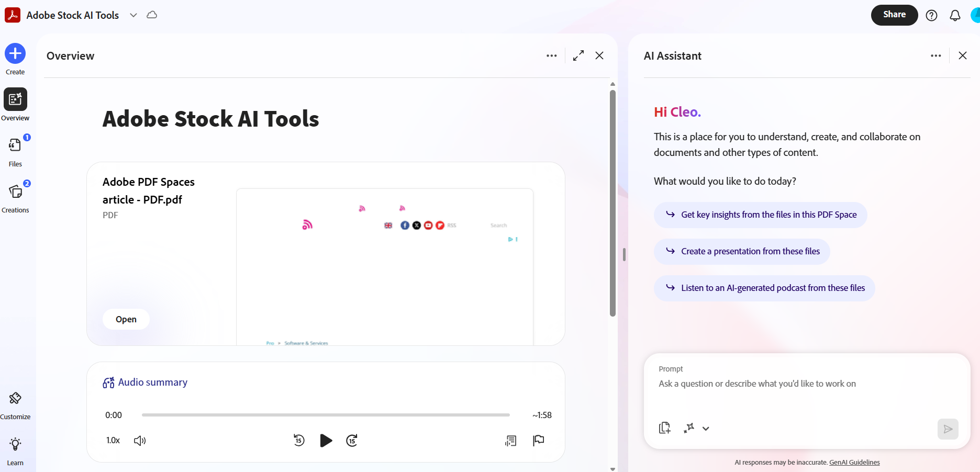Expand the Adobe Stock AI Tools title dropdown
980x472 pixels.
coord(133,15)
